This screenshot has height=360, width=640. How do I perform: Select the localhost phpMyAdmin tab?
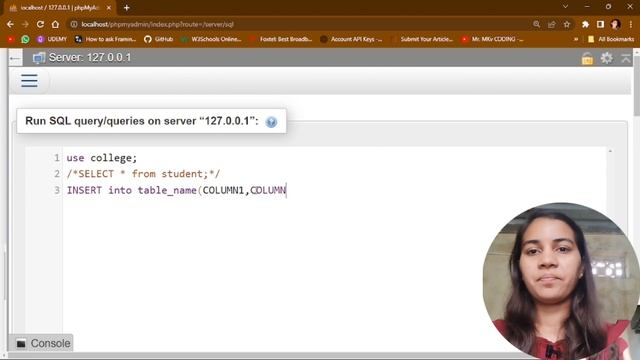coord(60,8)
